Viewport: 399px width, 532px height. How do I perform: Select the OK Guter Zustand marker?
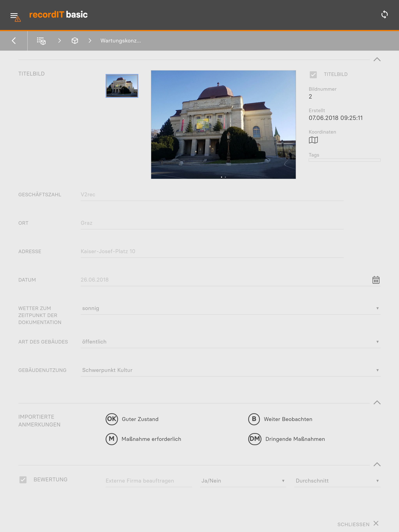point(112,419)
